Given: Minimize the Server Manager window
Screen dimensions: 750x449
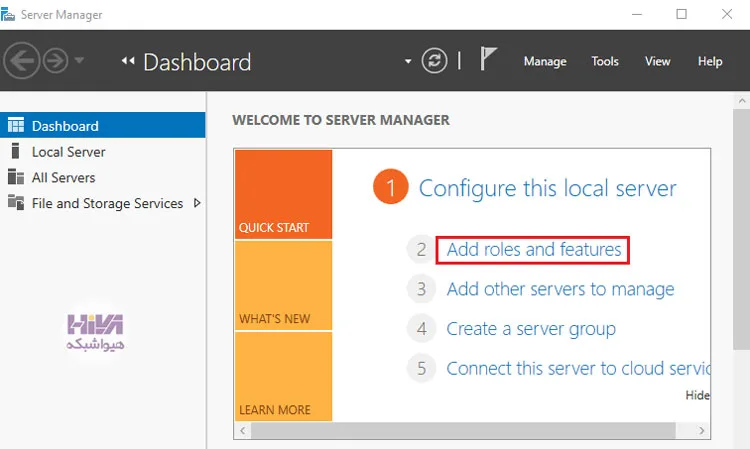Looking at the screenshot, I should tap(637, 14).
